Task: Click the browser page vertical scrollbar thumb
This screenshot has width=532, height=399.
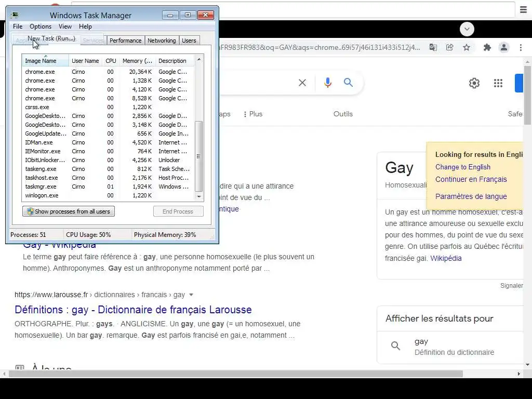Action: 527,95
